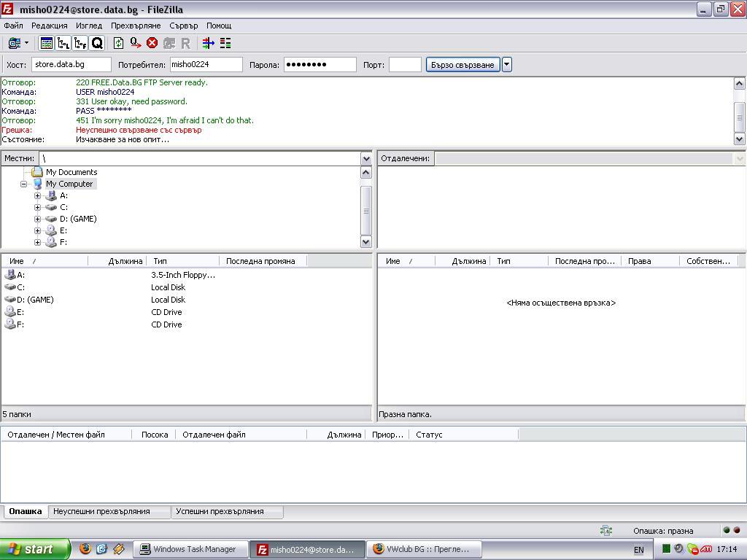Sort remote list by Собствен… column
This screenshot has height=560, width=747.
[708, 261]
